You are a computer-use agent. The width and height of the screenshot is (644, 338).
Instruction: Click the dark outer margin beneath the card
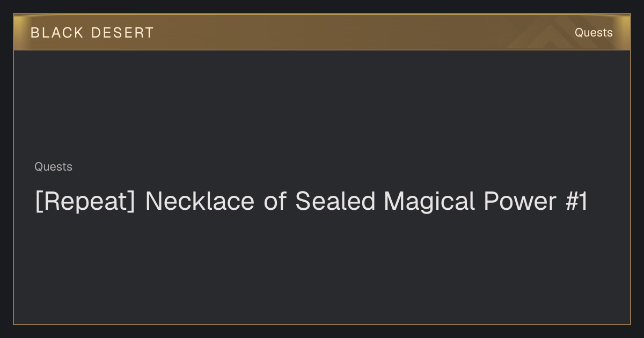pyautogui.click(x=322, y=332)
